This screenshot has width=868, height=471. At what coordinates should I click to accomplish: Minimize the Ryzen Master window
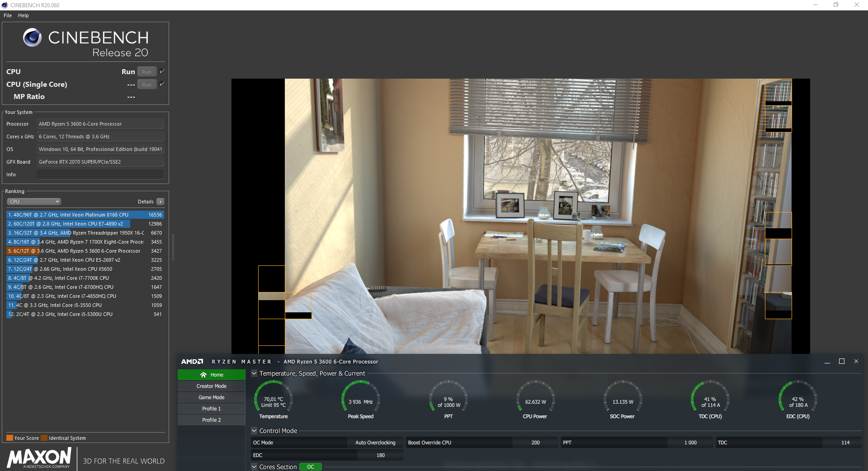(827, 362)
